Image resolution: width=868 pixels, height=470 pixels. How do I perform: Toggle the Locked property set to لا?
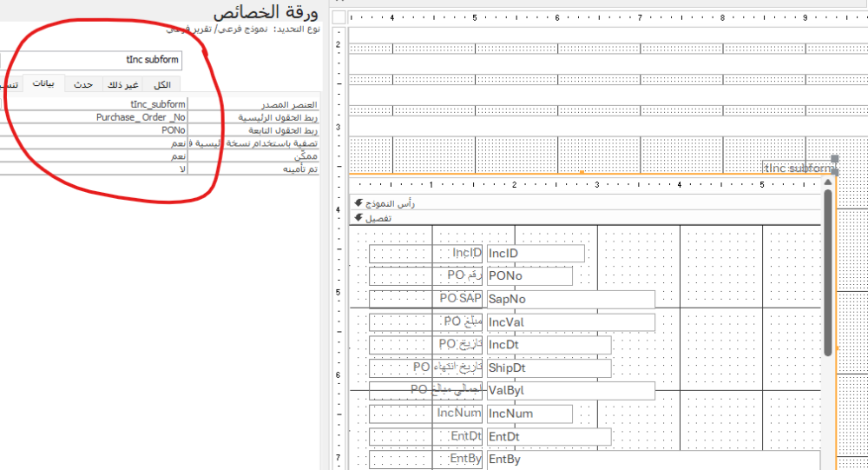pos(95,169)
